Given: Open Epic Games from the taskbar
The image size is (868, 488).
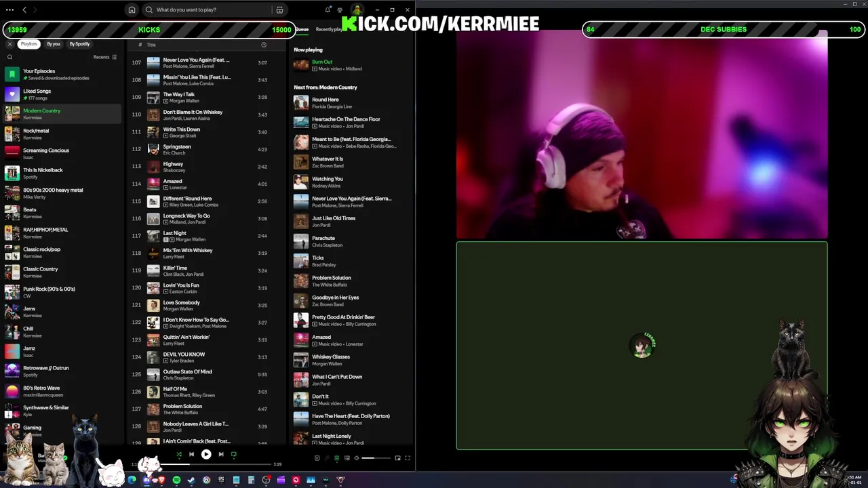Looking at the screenshot, I should [x=221, y=480].
